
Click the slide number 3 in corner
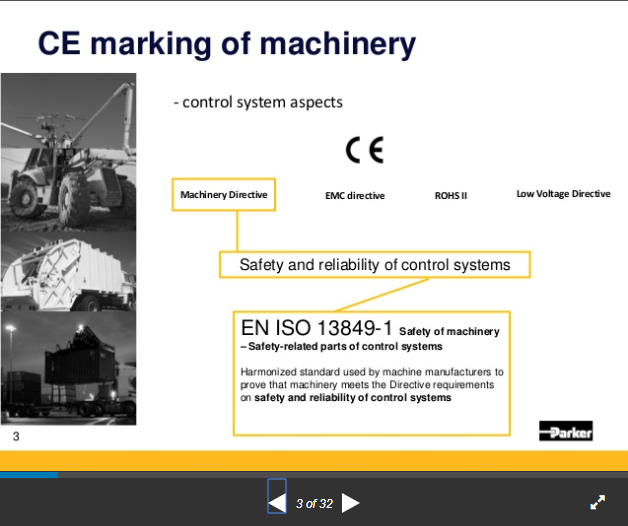(16, 436)
